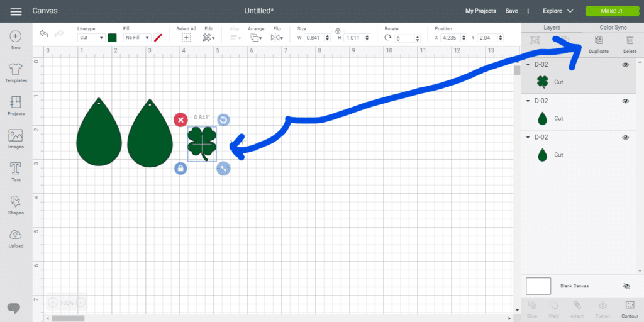Open the No Fill dropdown

pos(137,38)
